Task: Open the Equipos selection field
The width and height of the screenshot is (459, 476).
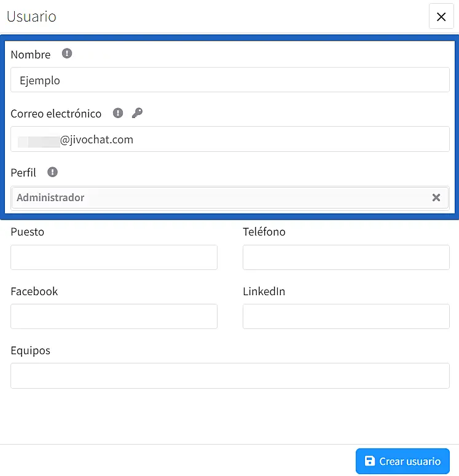Action: click(230, 375)
